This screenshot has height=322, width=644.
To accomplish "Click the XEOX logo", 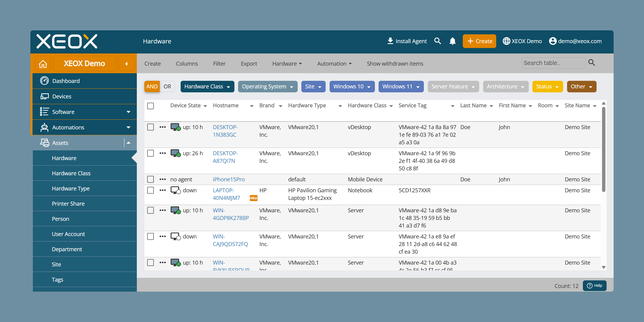I will click(x=67, y=41).
